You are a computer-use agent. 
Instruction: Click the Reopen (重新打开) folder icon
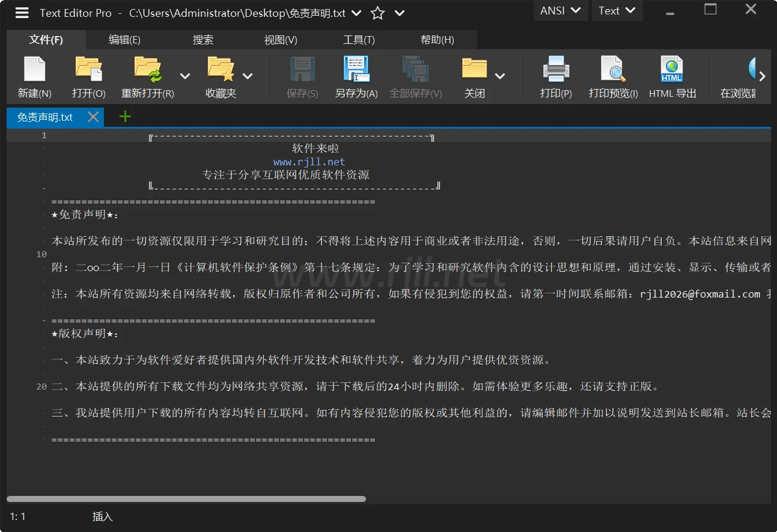click(147, 69)
